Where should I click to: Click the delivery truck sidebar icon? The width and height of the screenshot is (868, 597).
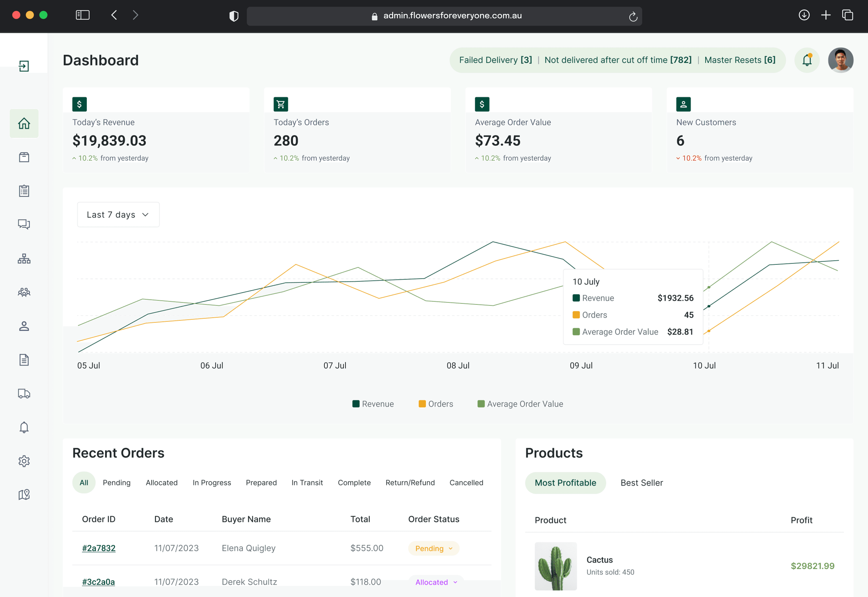24,393
